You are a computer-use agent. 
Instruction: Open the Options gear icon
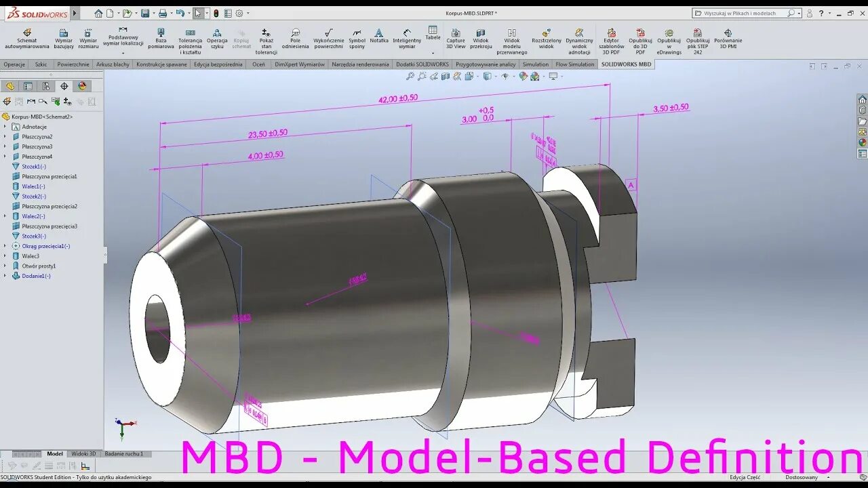[x=239, y=13]
